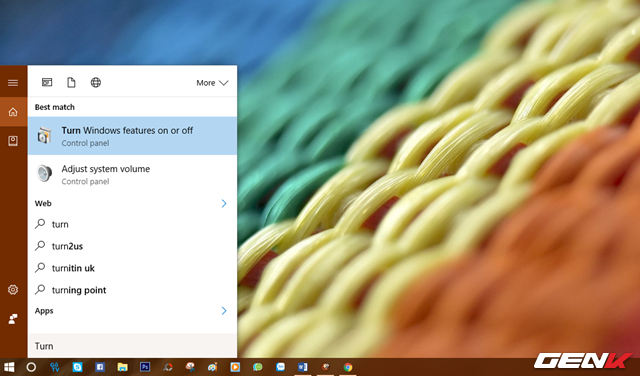This screenshot has height=376, width=640.
Task: Open the Notebook icon in the Cortana sidebar
Action: tap(13, 141)
